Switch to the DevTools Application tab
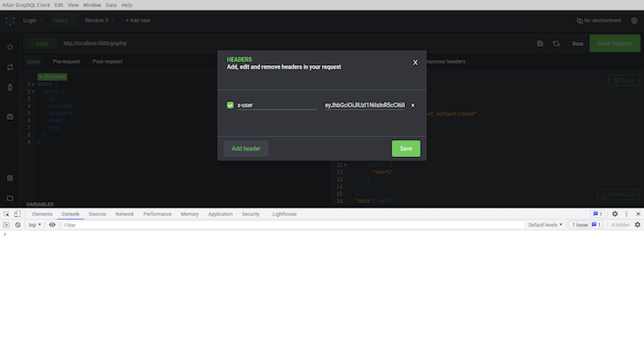This screenshot has height=337, width=644. [221, 213]
